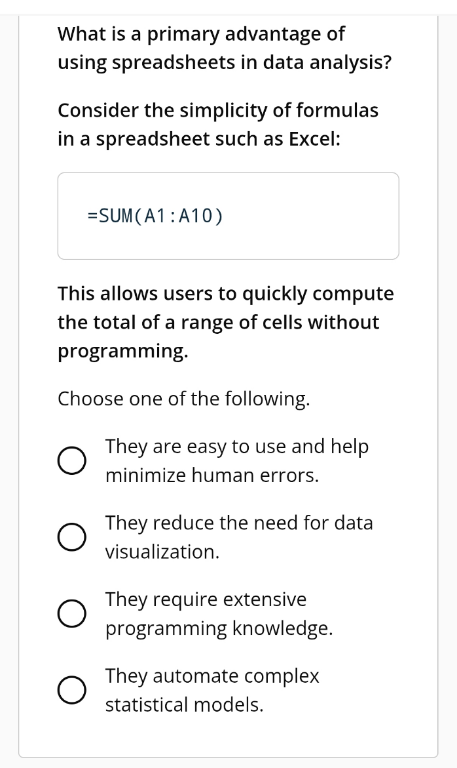This screenshot has height=768, width=457.
Task: Click the text 'They automate complex'
Action: [x=212, y=676]
